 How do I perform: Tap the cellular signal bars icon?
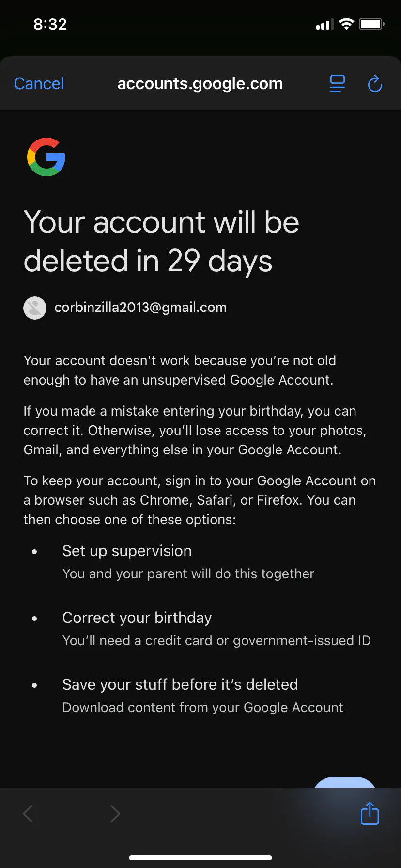(324, 25)
